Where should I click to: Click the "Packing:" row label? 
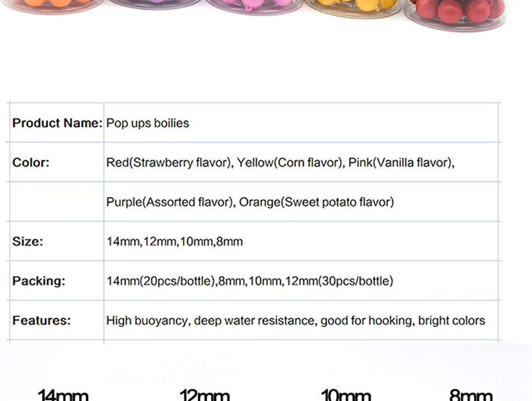pos(39,281)
